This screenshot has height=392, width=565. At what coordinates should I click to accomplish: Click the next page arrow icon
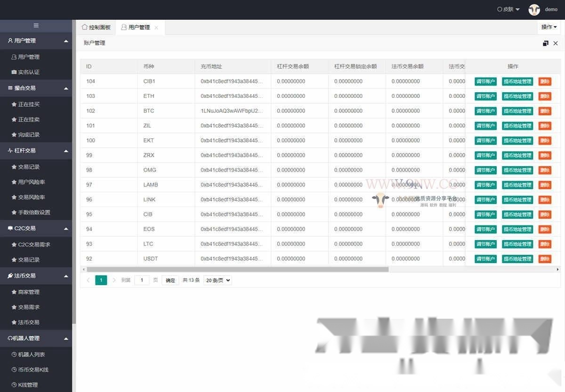point(114,280)
